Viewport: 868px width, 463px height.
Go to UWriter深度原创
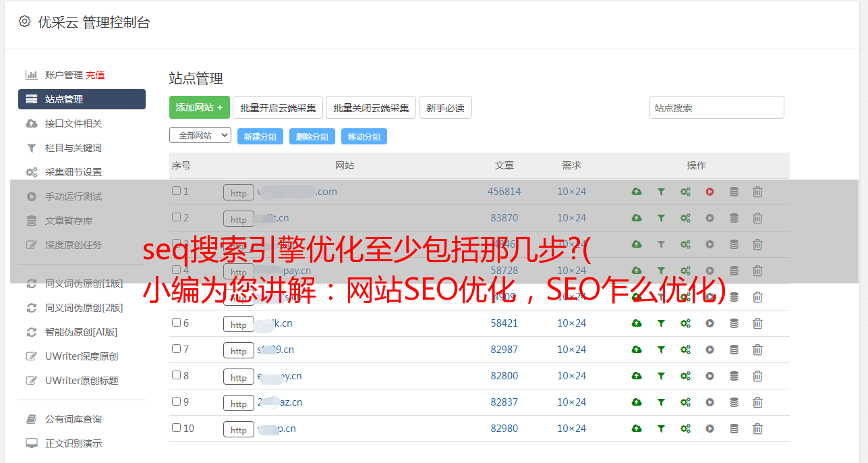(x=82, y=356)
